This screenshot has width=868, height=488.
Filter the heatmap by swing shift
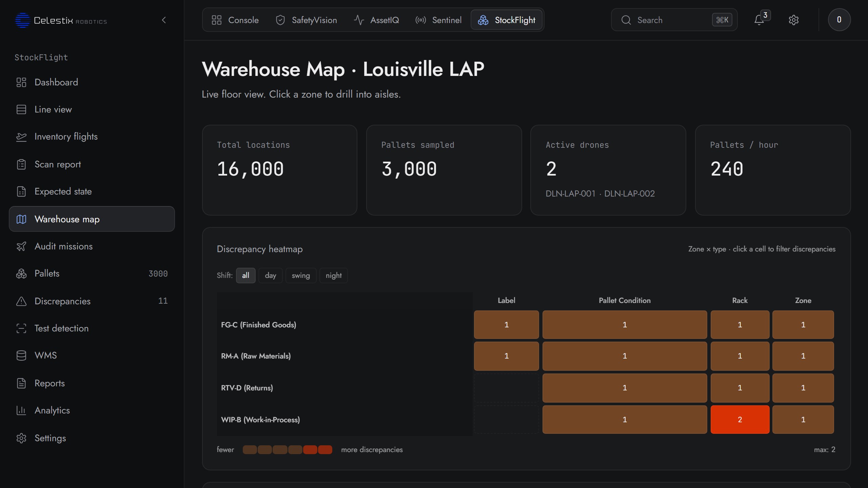click(301, 276)
